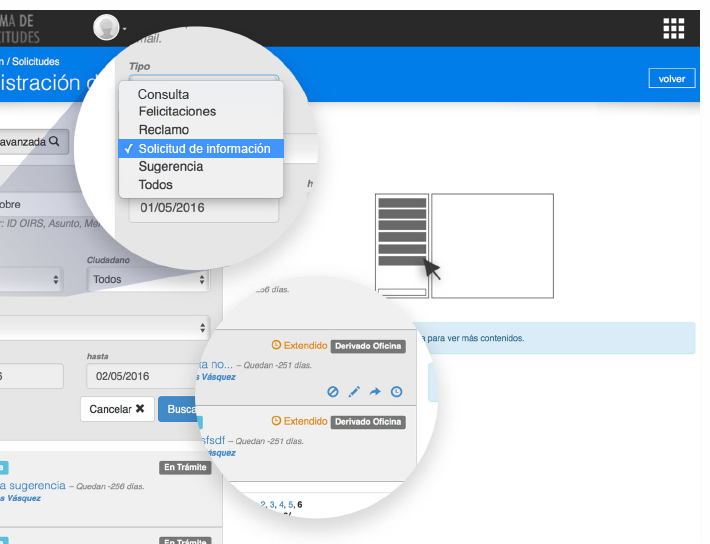This screenshot has height=544, width=710.
Task: Click the forward arrow icon on request
Action: (375, 392)
